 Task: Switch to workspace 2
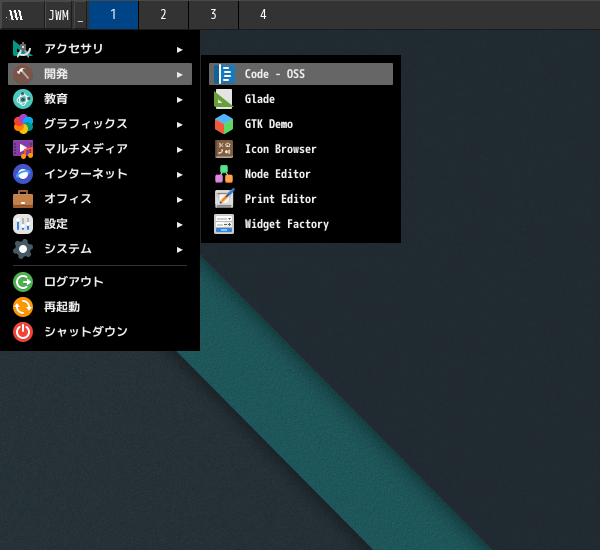point(163,15)
